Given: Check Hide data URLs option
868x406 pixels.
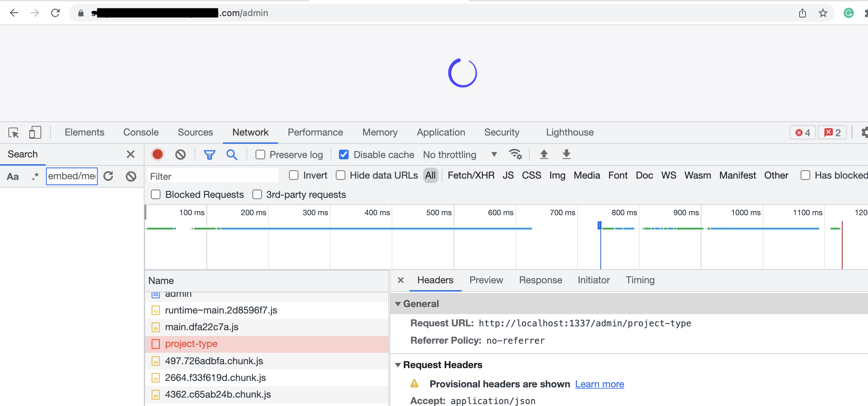Looking at the screenshot, I should (x=341, y=175).
